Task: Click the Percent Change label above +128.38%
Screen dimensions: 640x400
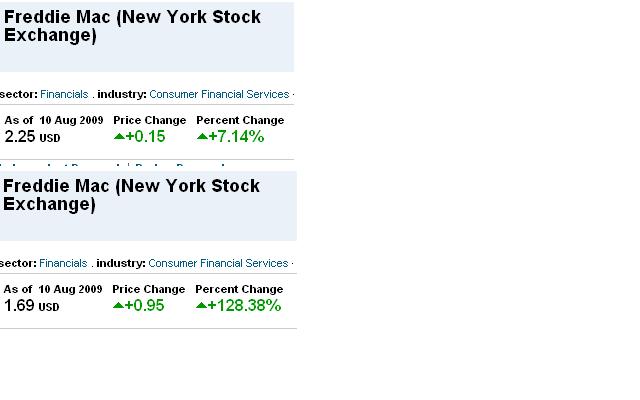Action: 239,289
